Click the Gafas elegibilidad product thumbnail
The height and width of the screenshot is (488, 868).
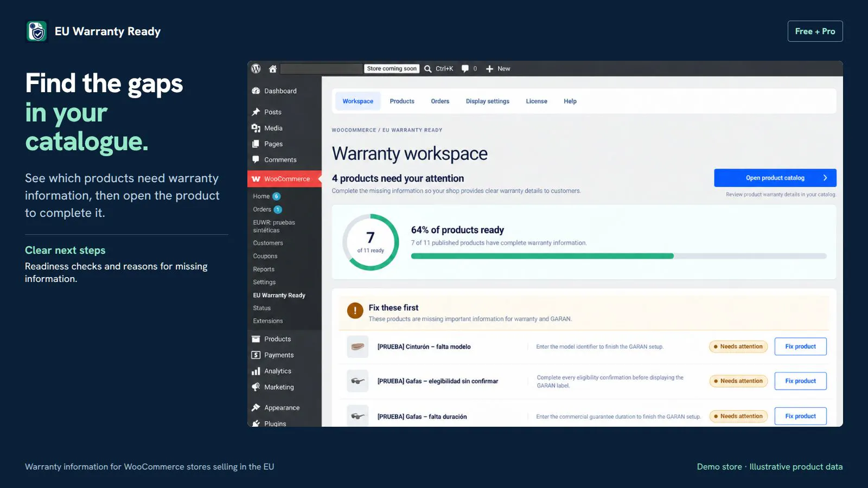tap(358, 381)
